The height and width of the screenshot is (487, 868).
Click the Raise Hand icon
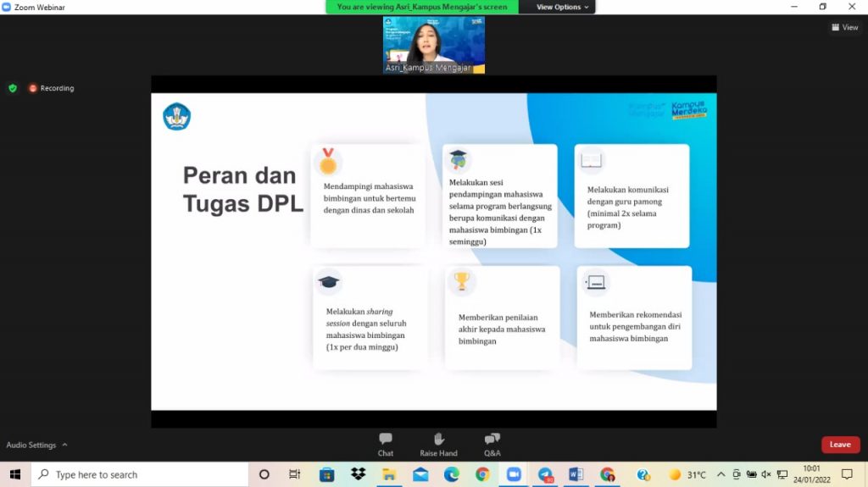click(438, 444)
